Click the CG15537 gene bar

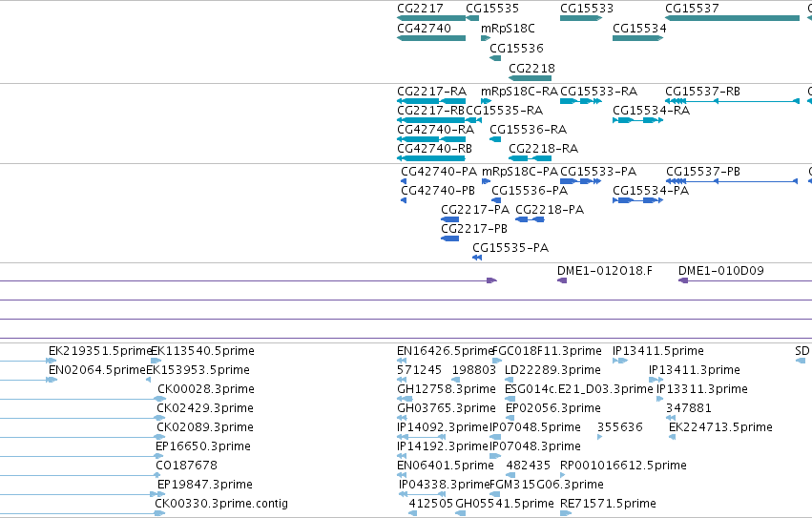[x=732, y=18]
